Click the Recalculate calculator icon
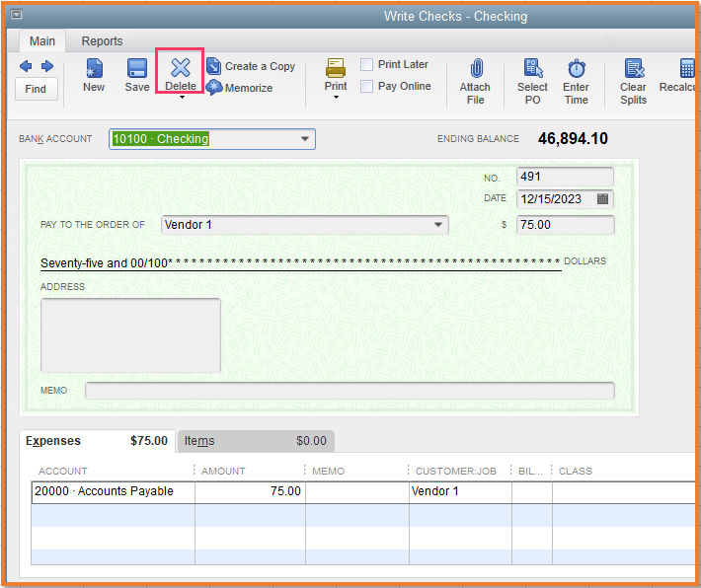 click(x=686, y=69)
